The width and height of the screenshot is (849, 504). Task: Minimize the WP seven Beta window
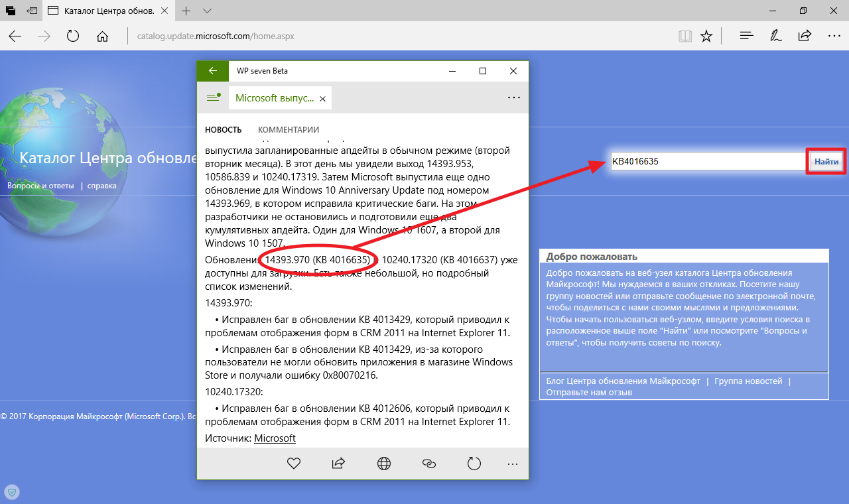[452, 71]
